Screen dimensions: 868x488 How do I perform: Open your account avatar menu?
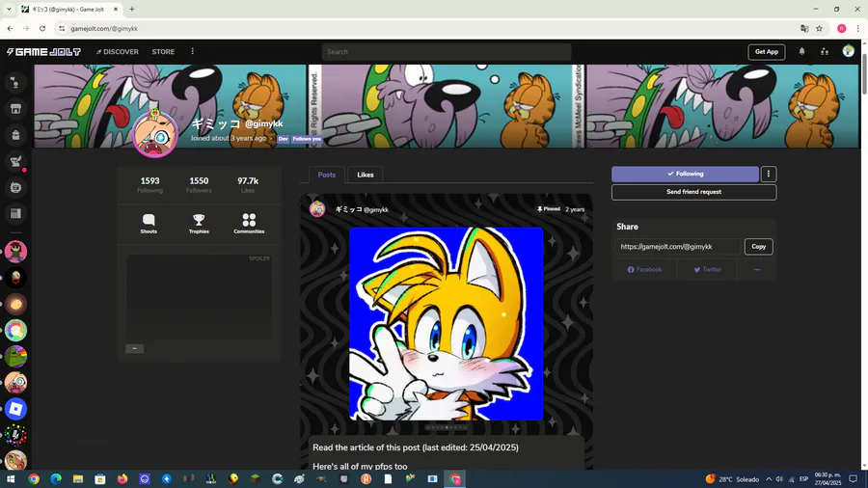pyautogui.click(x=848, y=51)
